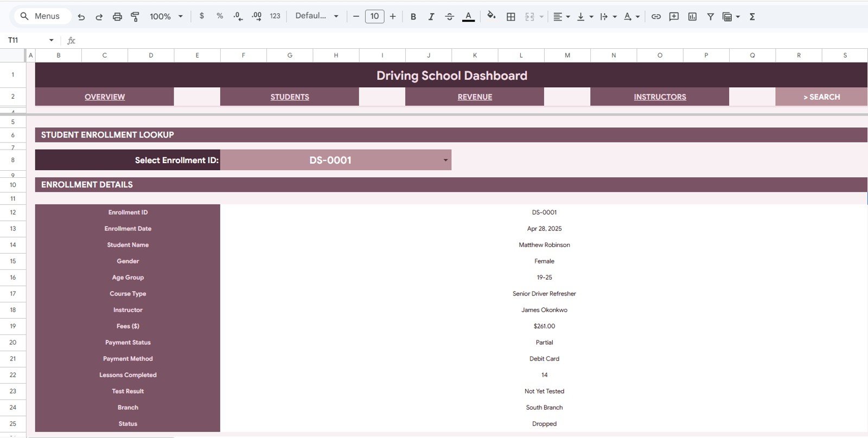This screenshot has width=868, height=438.
Task: Increase decimal places
Action: tap(257, 16)
